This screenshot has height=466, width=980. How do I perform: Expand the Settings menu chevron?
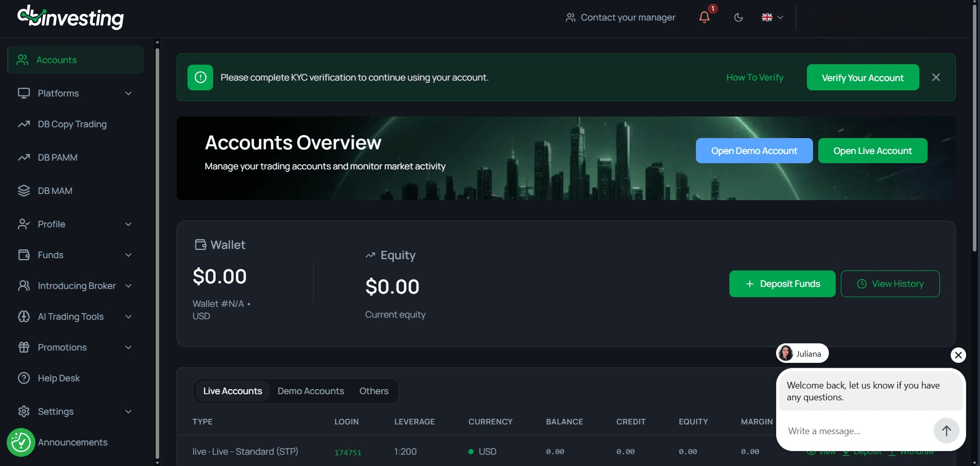tap(128, 412)
